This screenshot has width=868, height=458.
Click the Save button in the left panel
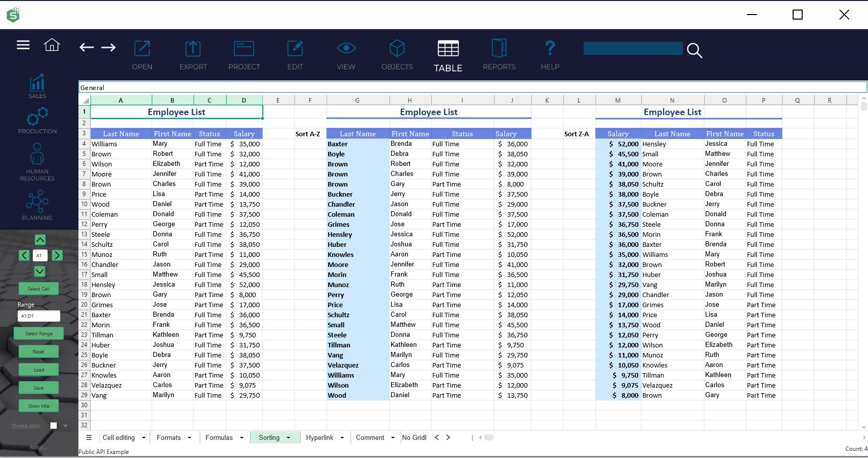click(38, 387)
